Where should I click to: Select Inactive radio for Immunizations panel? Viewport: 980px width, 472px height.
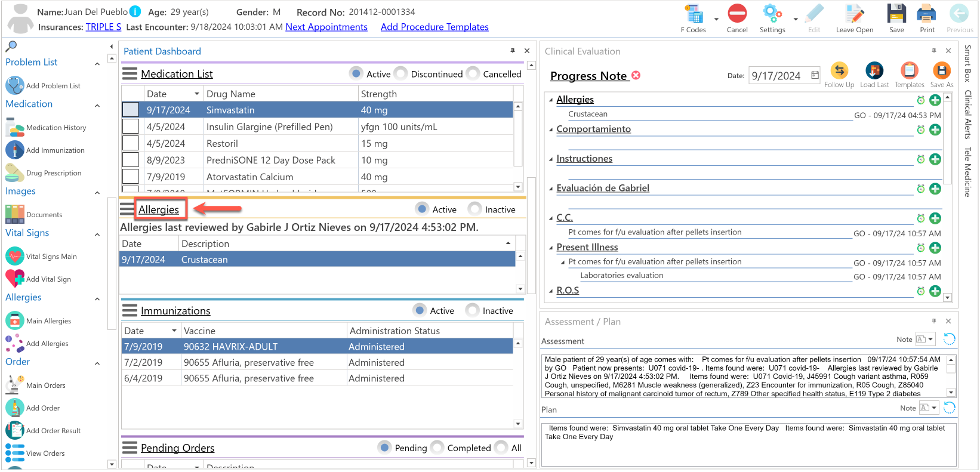[473, 310]
